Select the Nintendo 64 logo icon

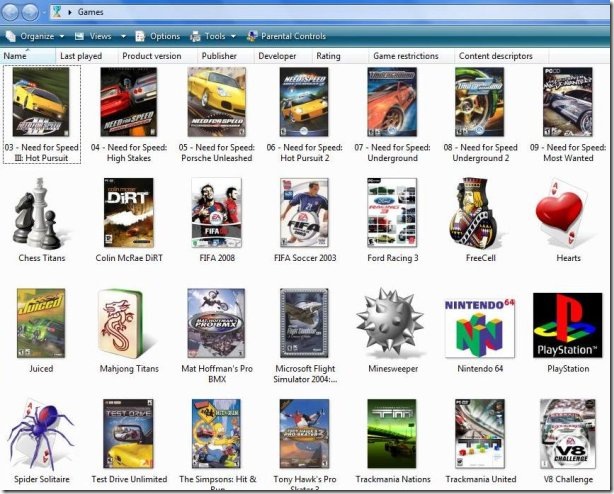tap(480, 328)
